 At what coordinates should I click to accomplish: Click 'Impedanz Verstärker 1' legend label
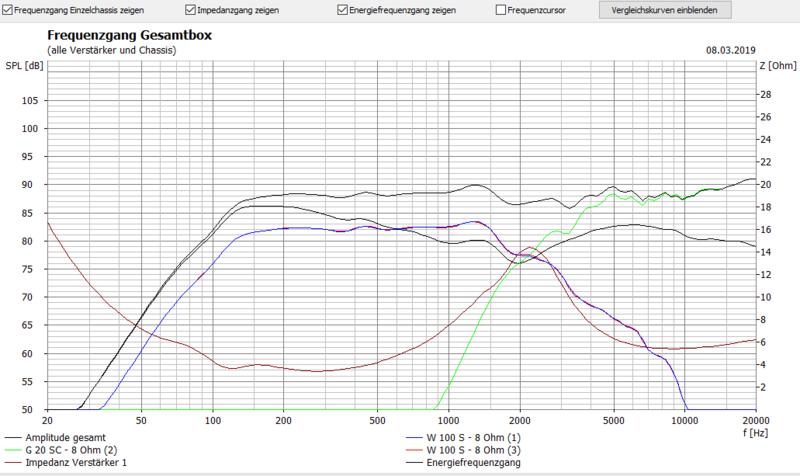click(76, 462)
